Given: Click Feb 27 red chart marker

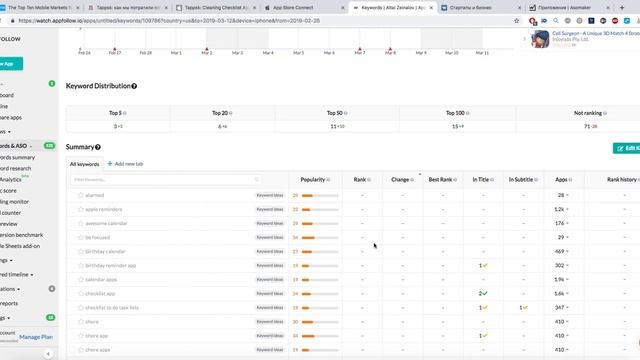Looking at the screenshot, I should click(x=115, y=49).
